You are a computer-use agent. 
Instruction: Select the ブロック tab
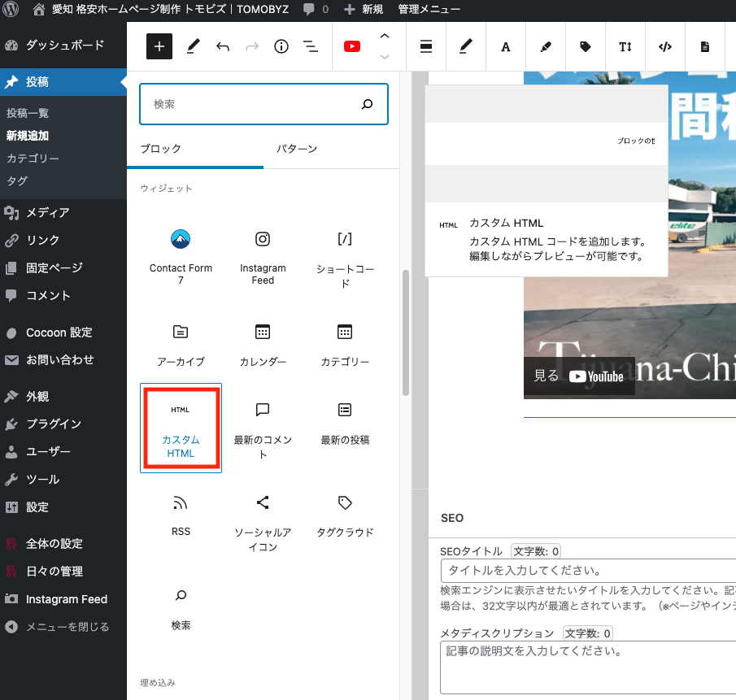(161, 149)
